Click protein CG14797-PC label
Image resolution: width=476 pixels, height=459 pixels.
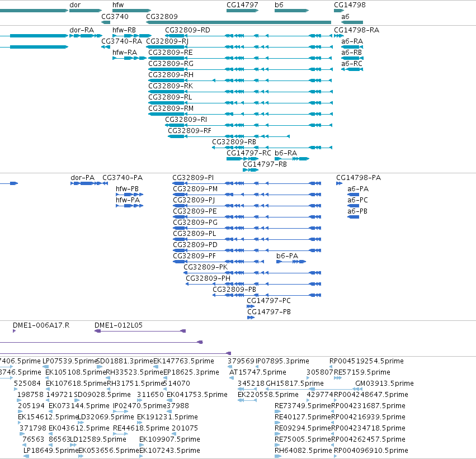click(x=268, y=301)
